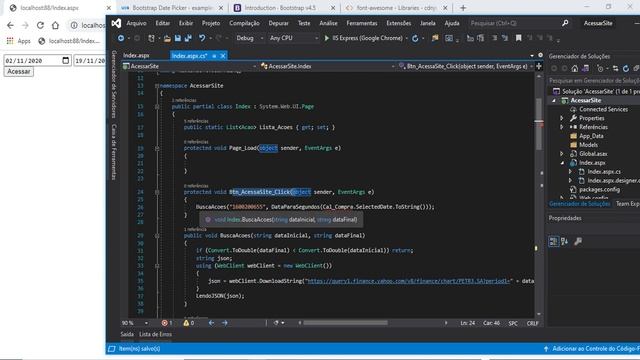The width and height of the screenshot is (640, 360).
Task: Switch to the Index.aspx editor tab
Action: coord(136,56)
